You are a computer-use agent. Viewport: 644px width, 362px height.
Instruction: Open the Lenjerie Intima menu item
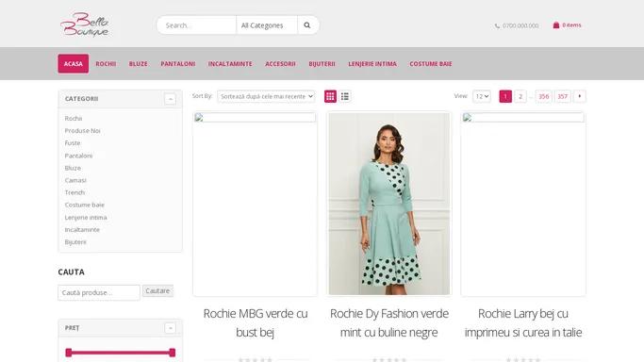pos(372,63)
